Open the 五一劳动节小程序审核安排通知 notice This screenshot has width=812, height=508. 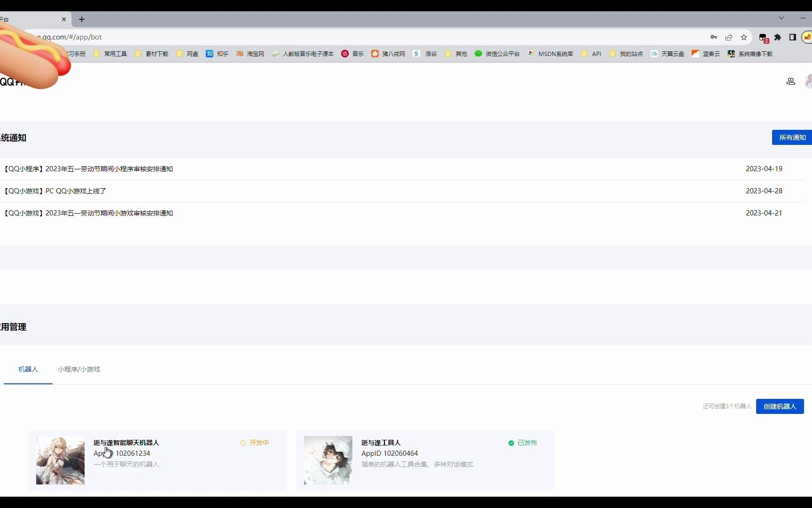coord(88,169)
